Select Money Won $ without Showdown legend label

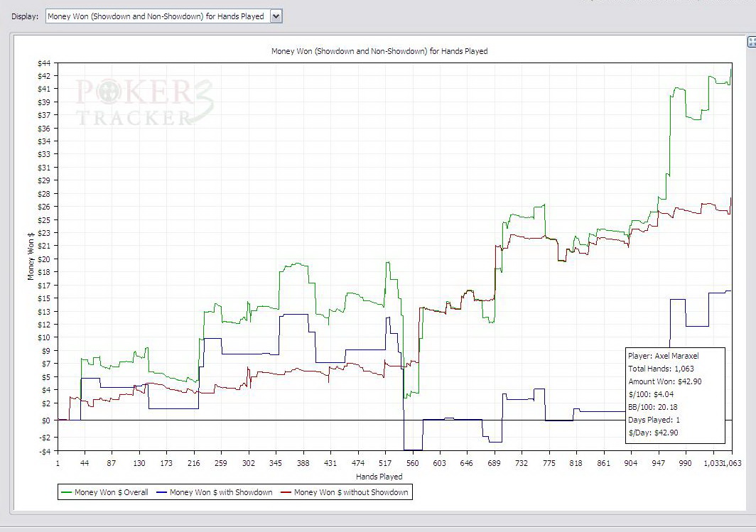[x=351, y=492]
